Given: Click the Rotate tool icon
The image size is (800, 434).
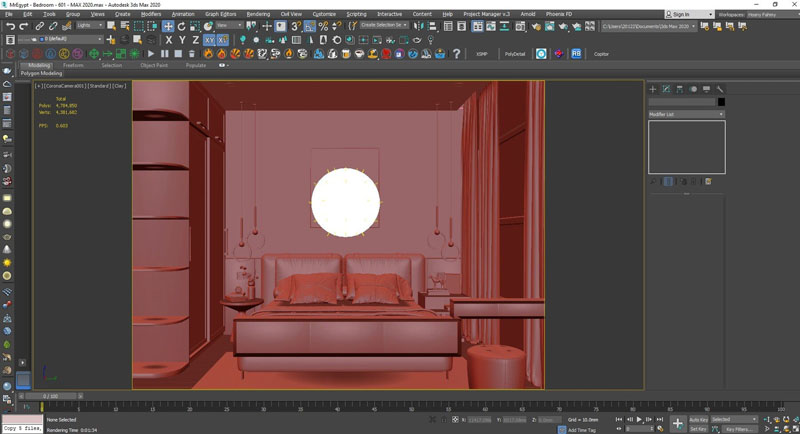Looking at the screenshot, I should (181, 26).
